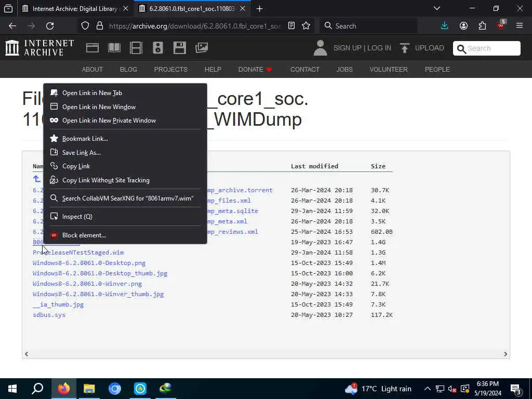Open the Internet Archive Video film icon
The height and width of the screenshot is (399, 532).
pyautogui.click(x=136, y=48)
